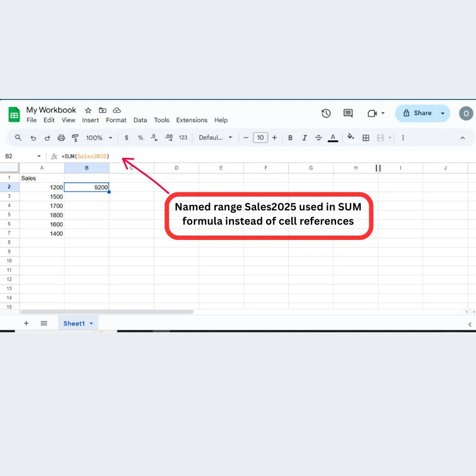Screen dimensions: 476x476
Task: Open the Data menu
Action: (140, 120)
